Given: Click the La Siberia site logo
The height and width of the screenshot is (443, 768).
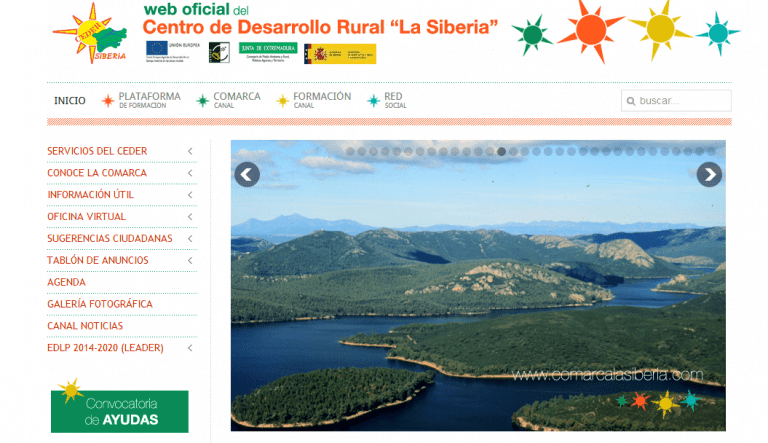Looking at the screenshot, I should click(90, 33).
